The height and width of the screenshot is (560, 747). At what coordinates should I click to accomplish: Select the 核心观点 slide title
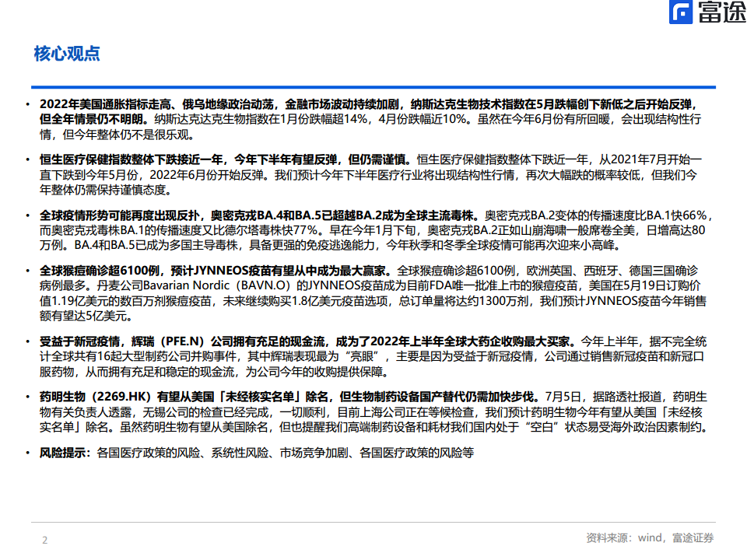[x=67, y=54]
